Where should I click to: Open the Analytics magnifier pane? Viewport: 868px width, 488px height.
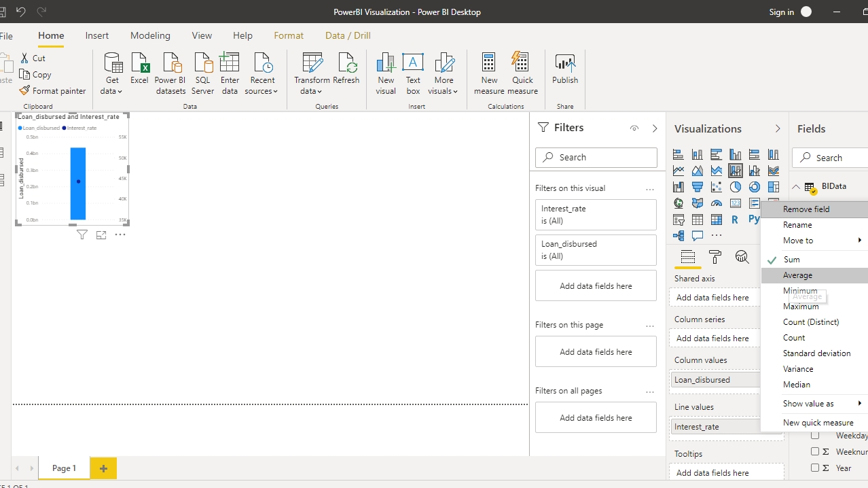tap(742, 257)
